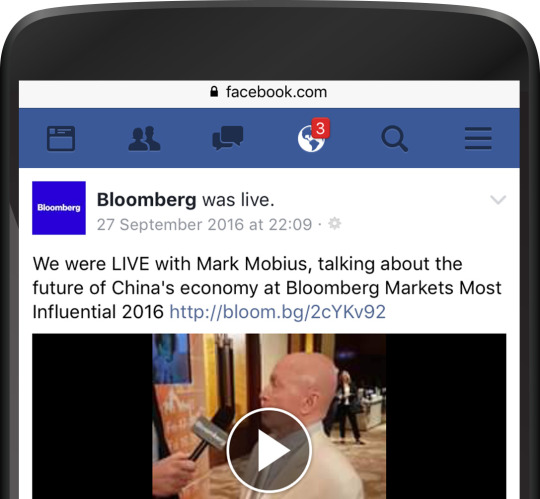Expand the post options chevron
Viewport: 540px width, 499px height.
[498, 199]
